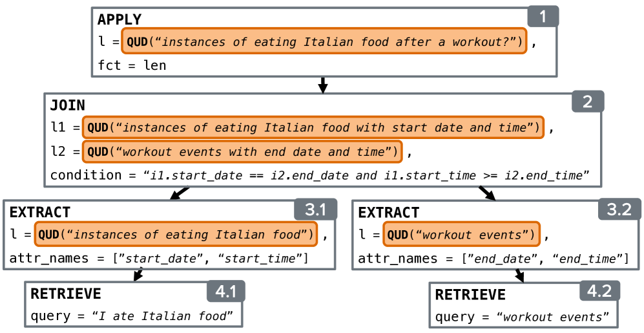Viewport: 644px width, 333px height.
Task: Click the JOIN node title
Action: pyautogui.click(x=67, y=105)
